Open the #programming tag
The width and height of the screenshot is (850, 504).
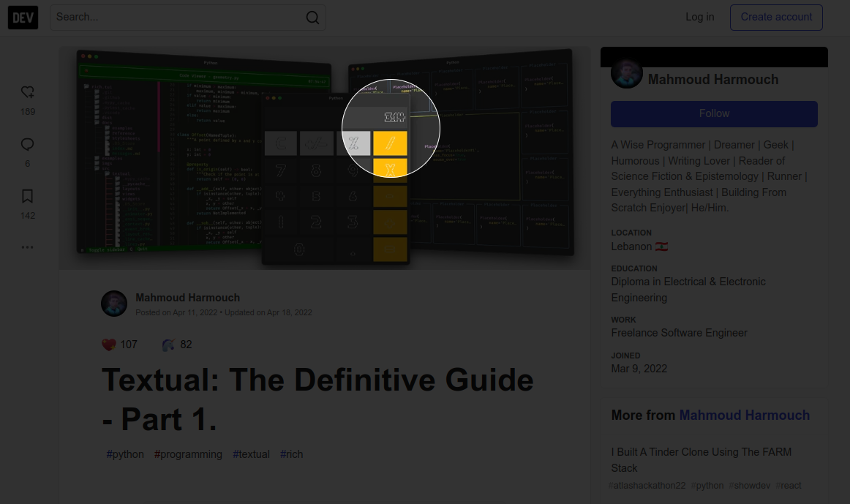pyautogui.click(x=188, y=454)
